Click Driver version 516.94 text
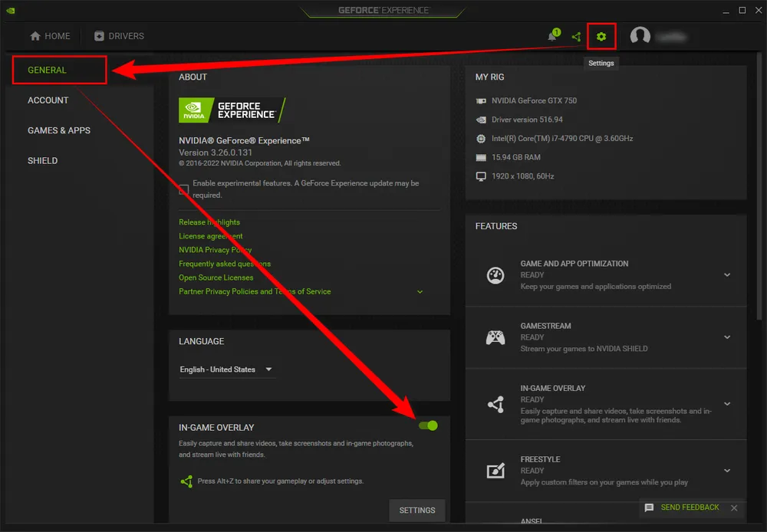The image size is (767, 532). [x=527, y=120]
